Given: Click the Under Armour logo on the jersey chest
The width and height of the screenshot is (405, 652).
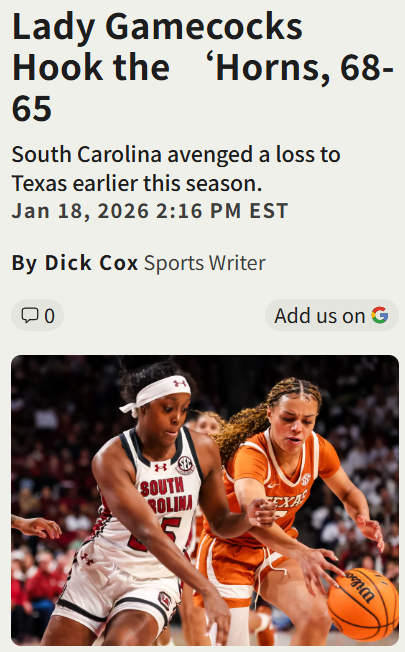Looking at the screenshot, I should point(161,467).
